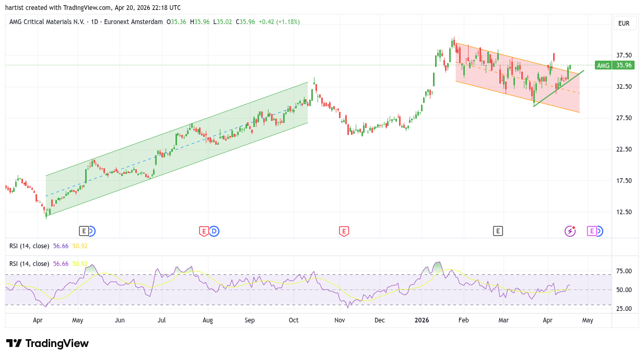The image size is (644, 359).
Task: Click the blue dividend marker before August
Action: tap(214, 230)
